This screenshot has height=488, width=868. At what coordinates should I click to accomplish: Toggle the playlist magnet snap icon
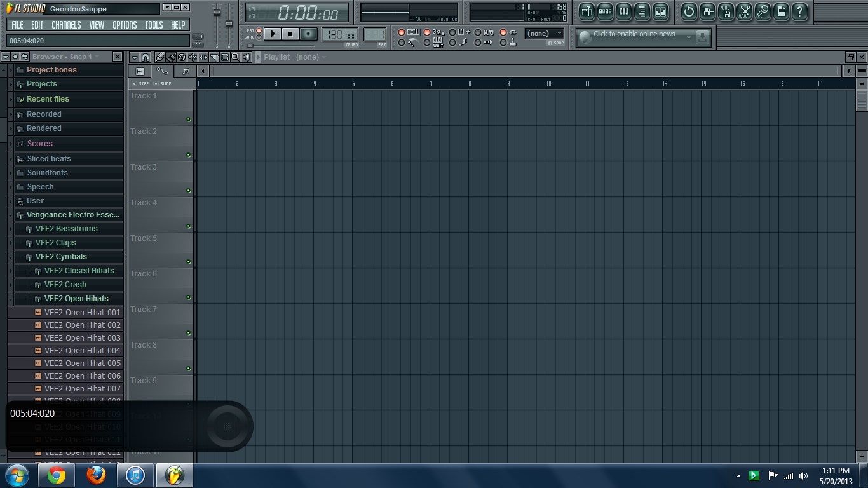(146, 57)
